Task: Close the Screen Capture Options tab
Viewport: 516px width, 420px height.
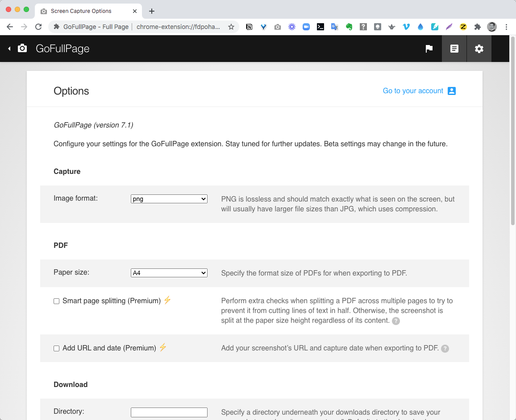Action: pos(135,11)
